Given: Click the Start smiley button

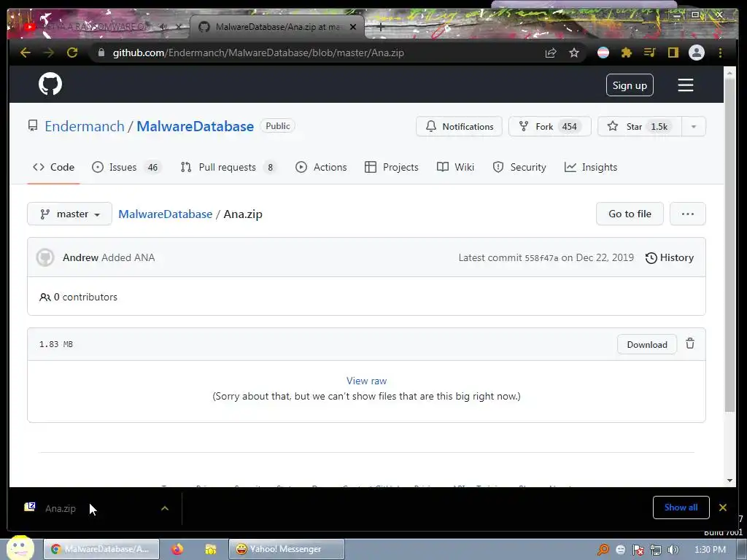Looking at the screenshot, I should pos(20,548).
